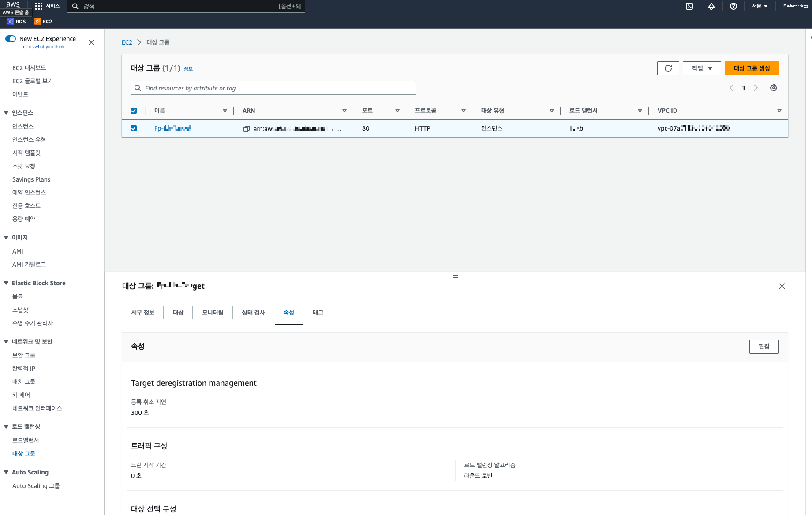The width and height of the screenshot is (812, 515).
Task: Open the help question mark icon
Action: [733, 6]
